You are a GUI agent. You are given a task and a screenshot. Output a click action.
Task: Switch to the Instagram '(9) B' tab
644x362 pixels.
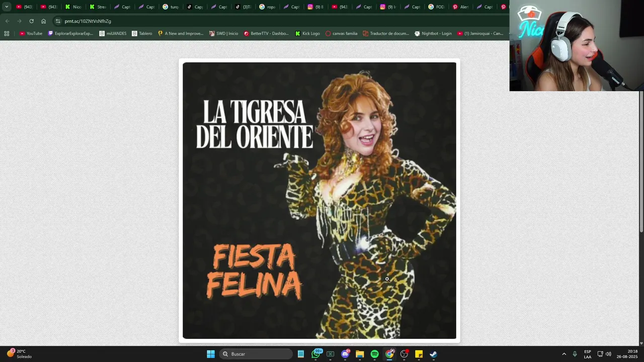point(315,7)
